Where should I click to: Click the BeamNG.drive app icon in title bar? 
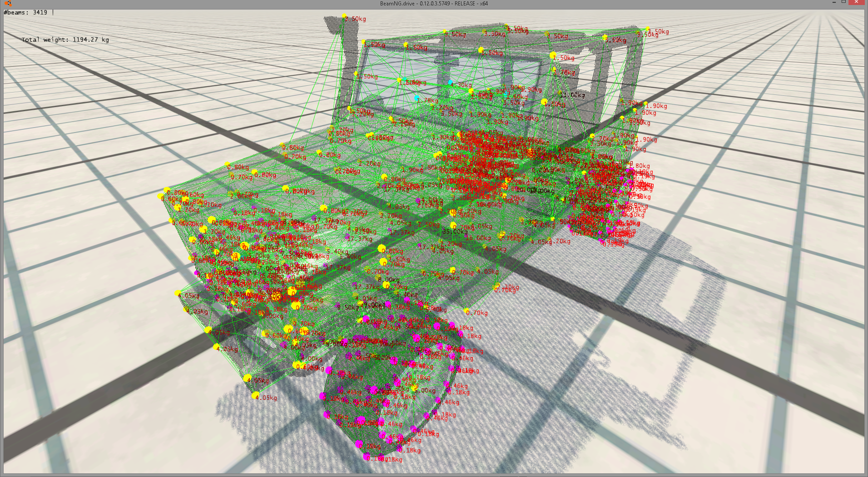point(8,3)
